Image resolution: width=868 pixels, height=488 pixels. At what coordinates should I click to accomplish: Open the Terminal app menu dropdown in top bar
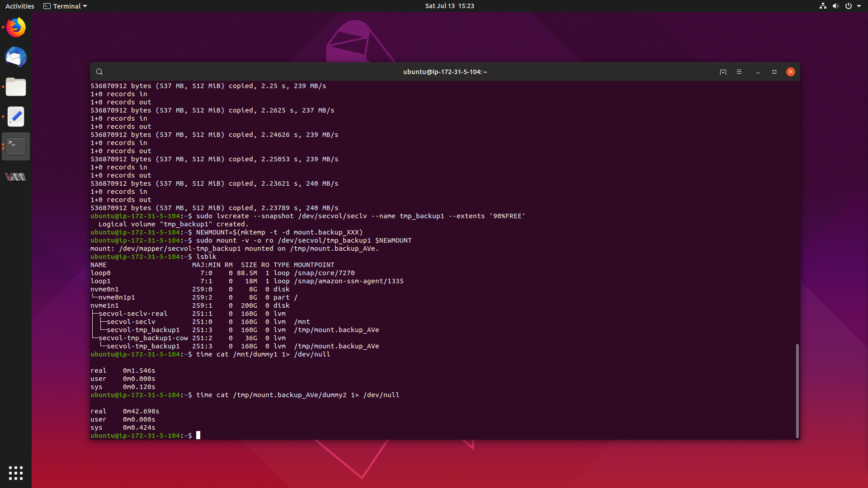[x=65, y=6]
